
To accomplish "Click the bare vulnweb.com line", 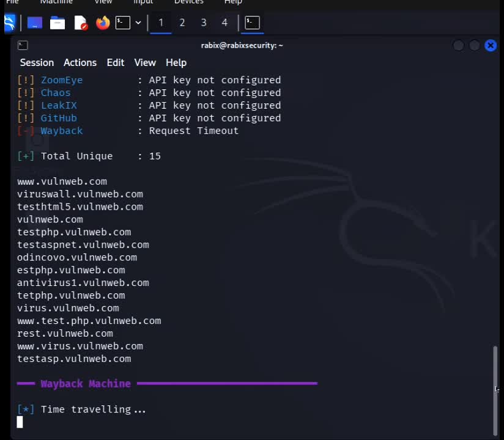I will [x=50, y=219].
